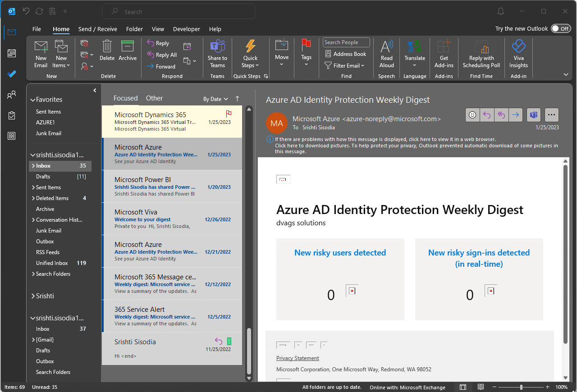Screen dimensions: 577x392
Task: Click the notification bell icon
Action: tap(501, 11)
